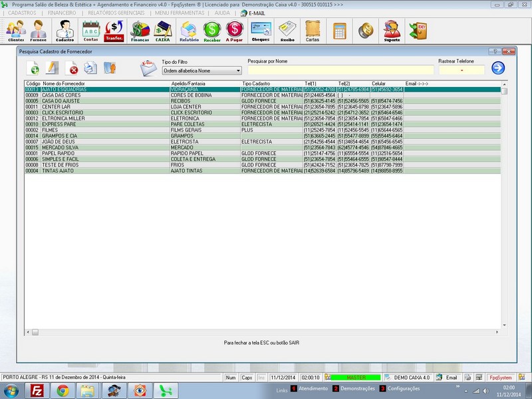
Task: Click the Código column header
Action: pos(33,84)
